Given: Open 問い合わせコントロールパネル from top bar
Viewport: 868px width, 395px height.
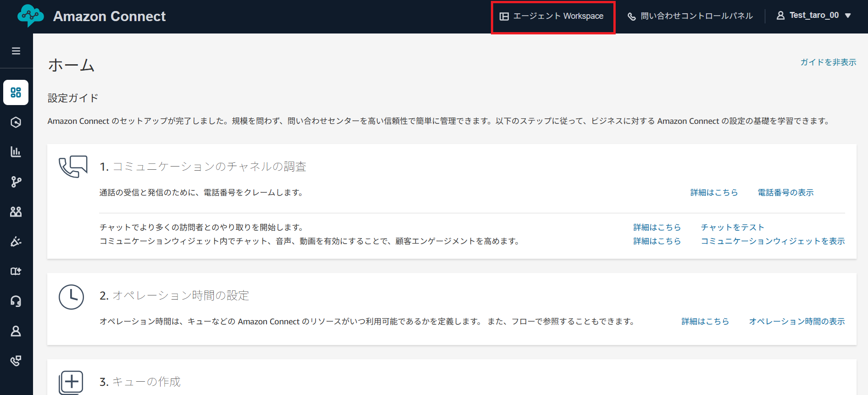Looking at the screenshot, I should [x=690, y=16].
